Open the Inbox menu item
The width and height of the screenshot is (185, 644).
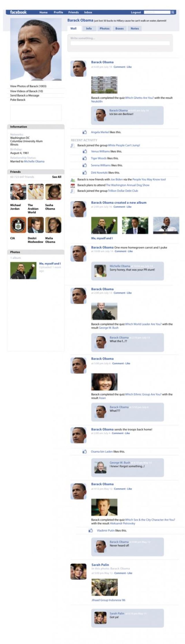88,12
